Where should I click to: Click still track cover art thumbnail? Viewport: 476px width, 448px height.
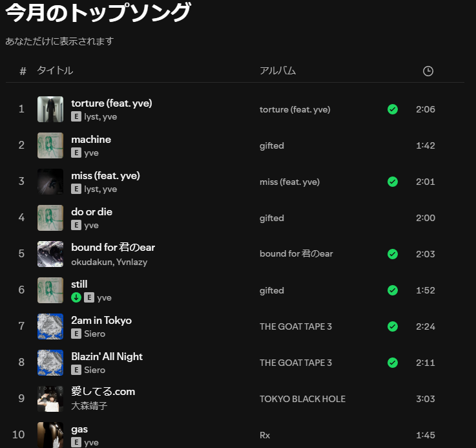50,290
